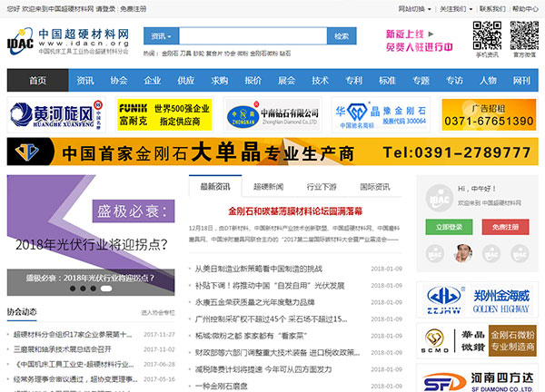Screen dimensions: 545x392
Task: Click the gray IDAC user avatar
Action: 440,198
